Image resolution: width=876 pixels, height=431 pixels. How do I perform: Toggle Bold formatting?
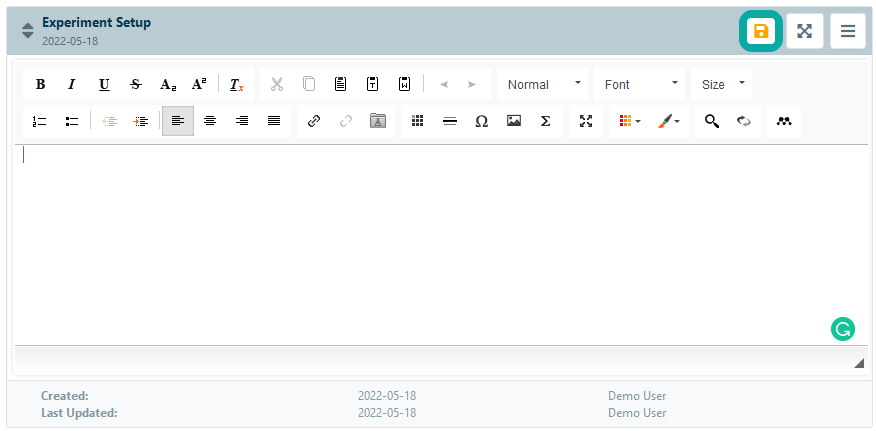coord(40,85)
